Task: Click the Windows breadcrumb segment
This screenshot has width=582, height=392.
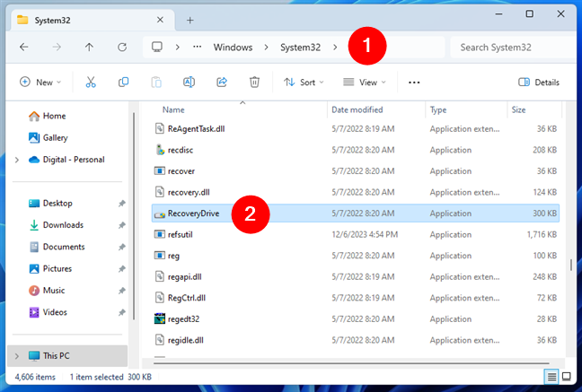Action: coord(233,48)
